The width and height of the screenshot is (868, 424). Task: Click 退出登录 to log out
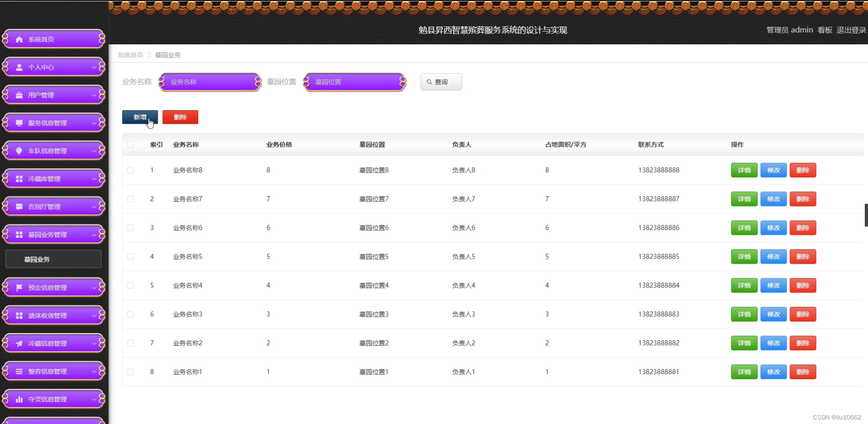tap(851, 30)
